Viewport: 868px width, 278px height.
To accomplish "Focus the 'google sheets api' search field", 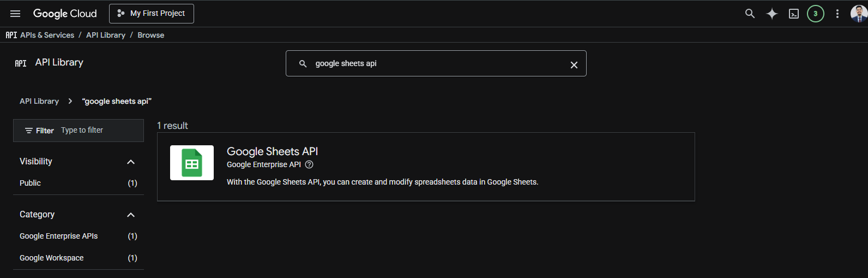I will pyautogui.click(x=436, y=63).
